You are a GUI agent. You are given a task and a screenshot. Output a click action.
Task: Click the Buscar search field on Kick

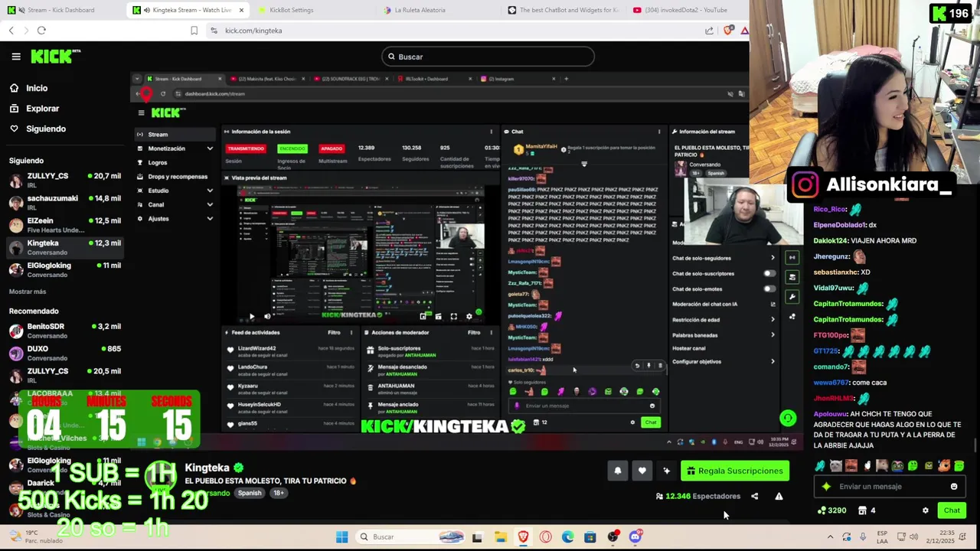point(488,57)
